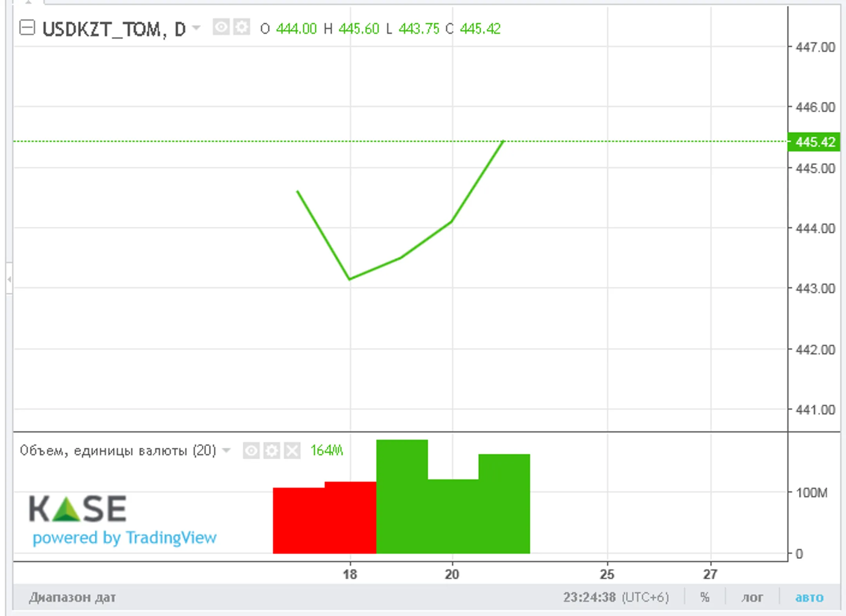Click the tallest green volume bar
The image size is (846, 616).
pos(402,496)
